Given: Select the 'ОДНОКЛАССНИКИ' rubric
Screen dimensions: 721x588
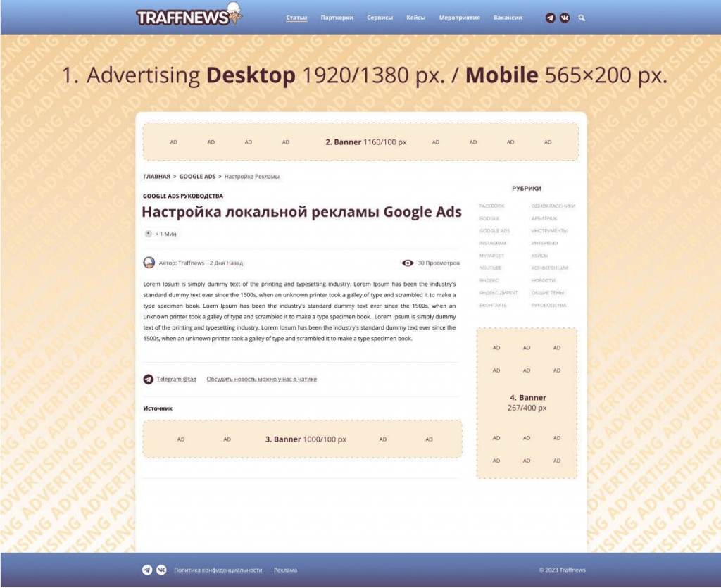Looking at the screenshot, I should pyautogui.click(x=553, y=206).
